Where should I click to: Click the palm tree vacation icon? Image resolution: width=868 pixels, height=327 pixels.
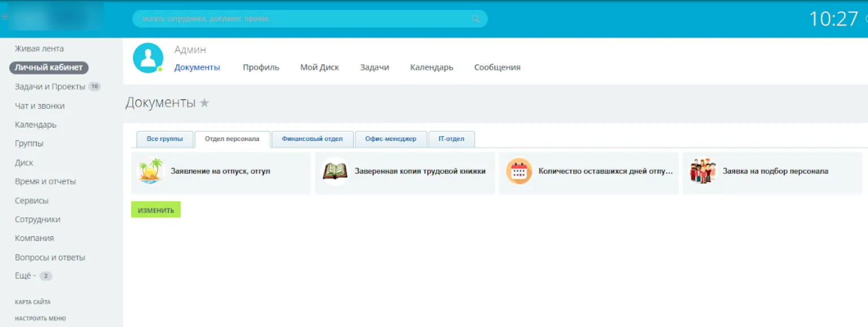click(x=151, y=171)
